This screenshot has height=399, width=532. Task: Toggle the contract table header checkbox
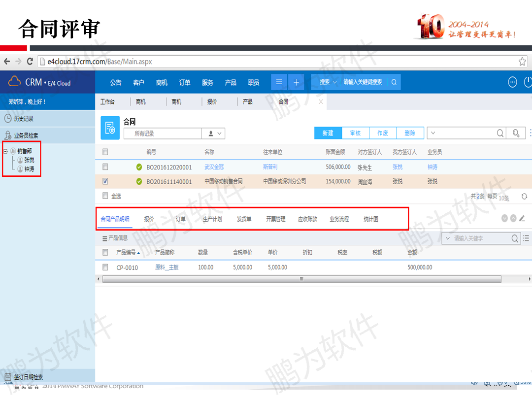click(105, 152)
